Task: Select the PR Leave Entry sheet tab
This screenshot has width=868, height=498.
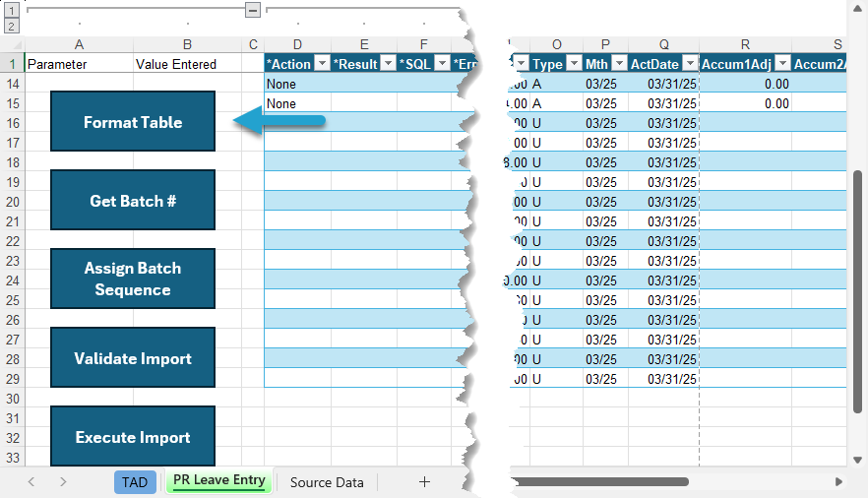Action: click(219, 480)
